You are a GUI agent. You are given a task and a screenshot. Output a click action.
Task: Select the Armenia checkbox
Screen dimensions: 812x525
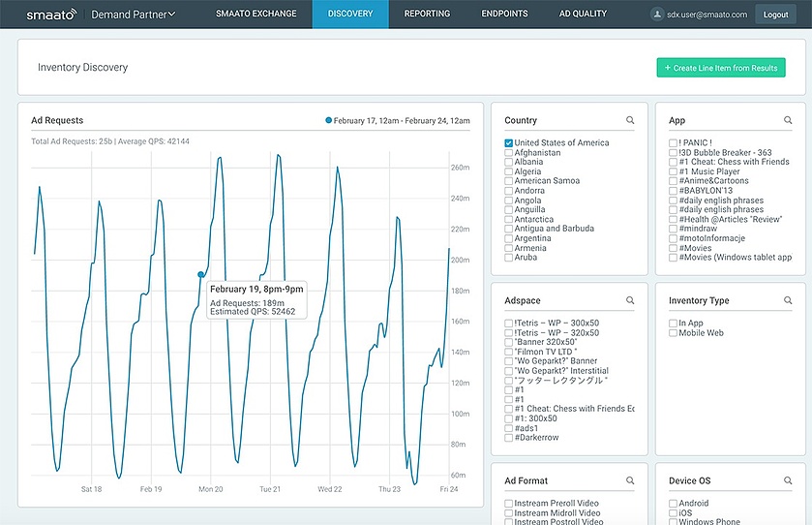coord(508,248)
